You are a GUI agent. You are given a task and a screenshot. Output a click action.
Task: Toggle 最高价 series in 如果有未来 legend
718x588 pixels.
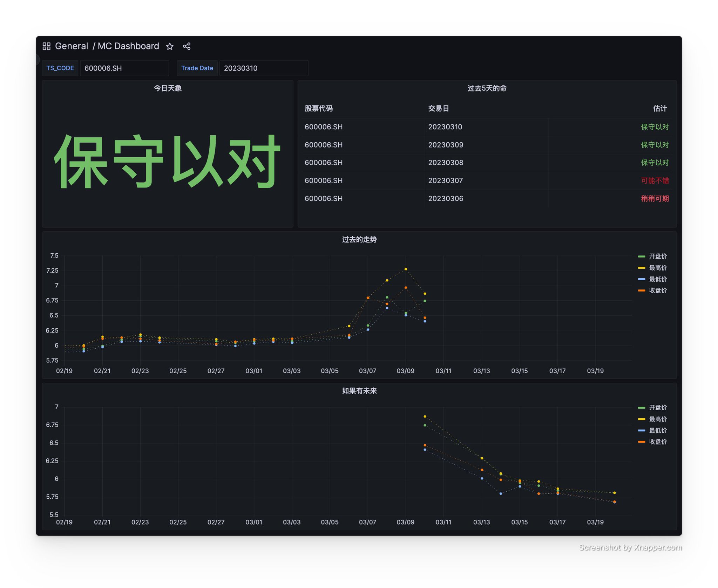tap(658, 419)
